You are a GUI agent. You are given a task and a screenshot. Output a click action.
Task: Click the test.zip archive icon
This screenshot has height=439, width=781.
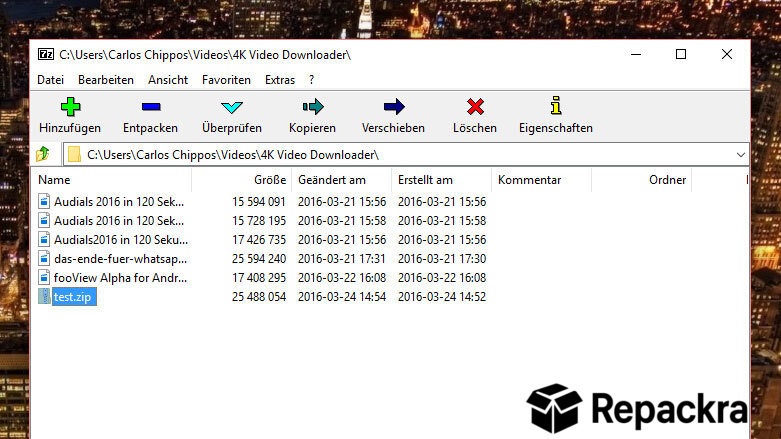point(44,296)
